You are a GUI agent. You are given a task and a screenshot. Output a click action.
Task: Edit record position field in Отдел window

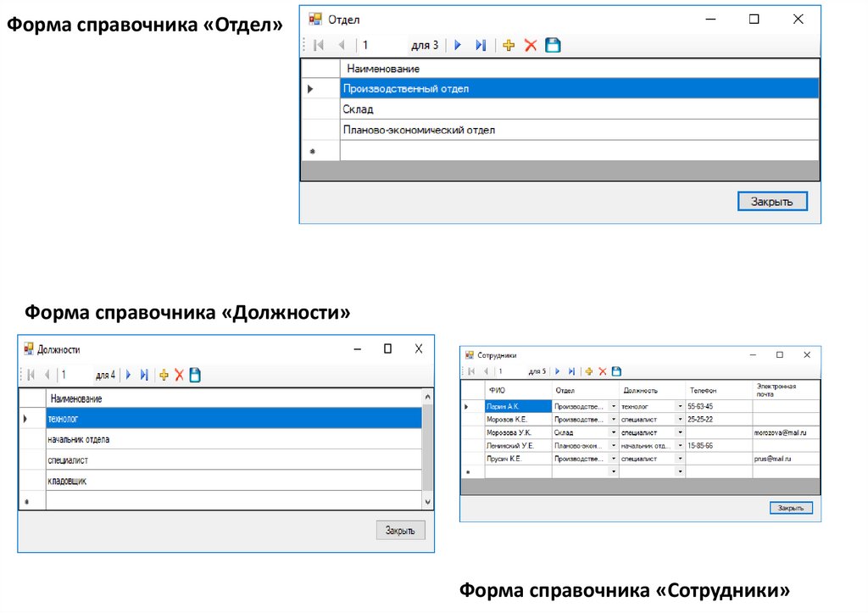pos(382,46)
